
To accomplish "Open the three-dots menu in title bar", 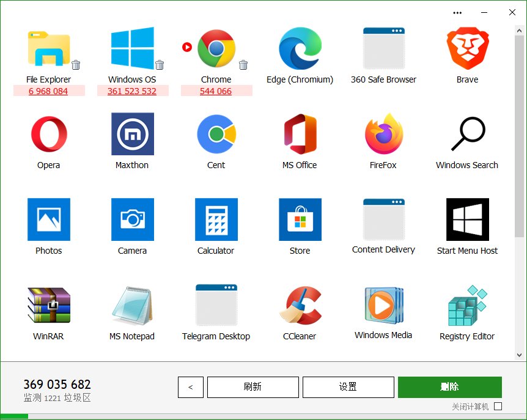I will (x=457, y=13).
